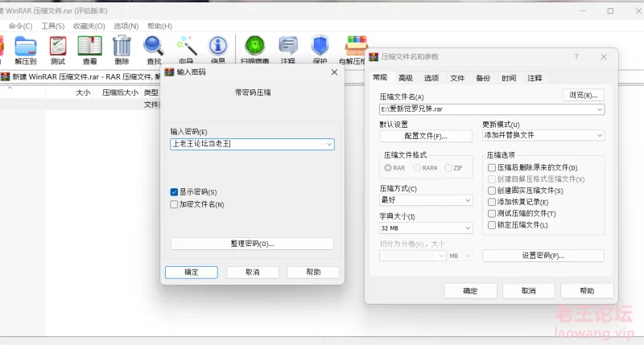The image size is (644, 345).
Task: Click 帮助 in the password dialog
Action: click(313, 273)
